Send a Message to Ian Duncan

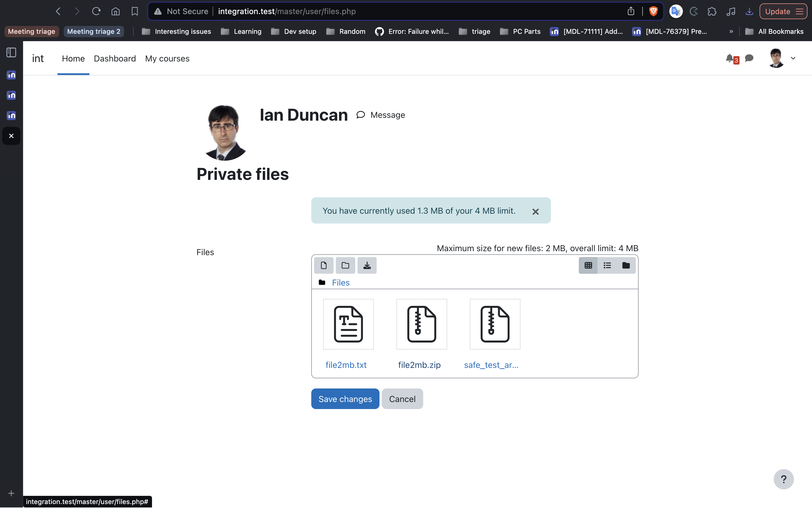(381, 115)
